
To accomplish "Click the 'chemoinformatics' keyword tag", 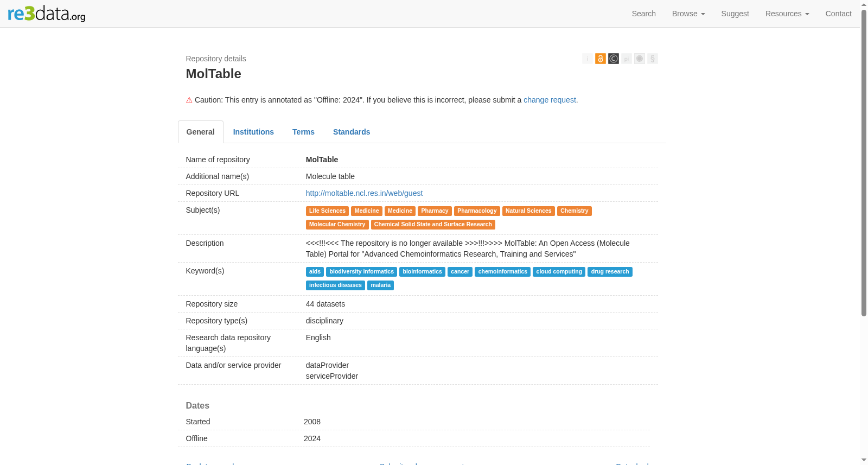I will pyautogui.click(x=502, y=272).
